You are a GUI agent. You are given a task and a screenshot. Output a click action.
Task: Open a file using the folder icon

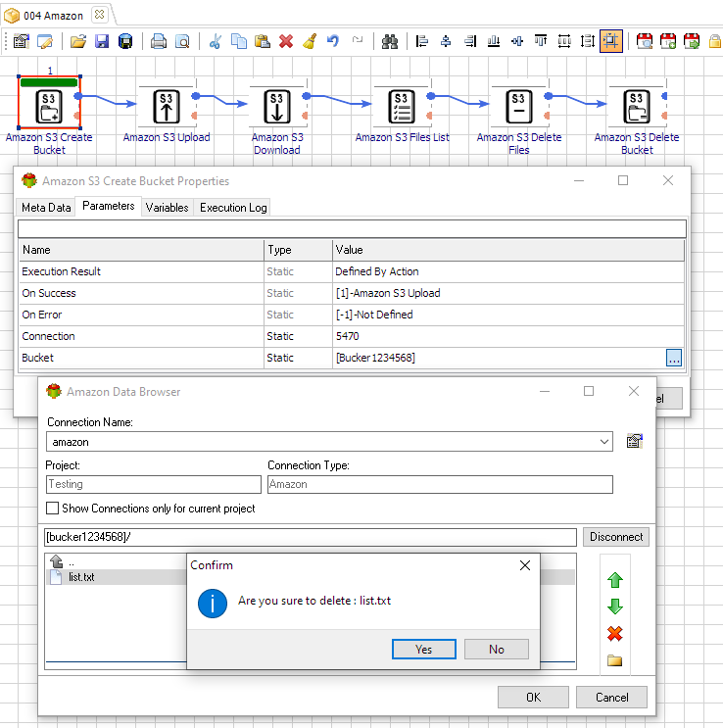(x=78, y=41)
